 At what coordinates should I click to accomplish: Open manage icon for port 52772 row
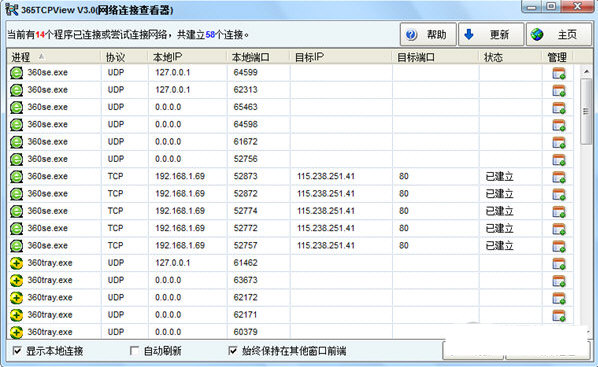tap(559, 229)
